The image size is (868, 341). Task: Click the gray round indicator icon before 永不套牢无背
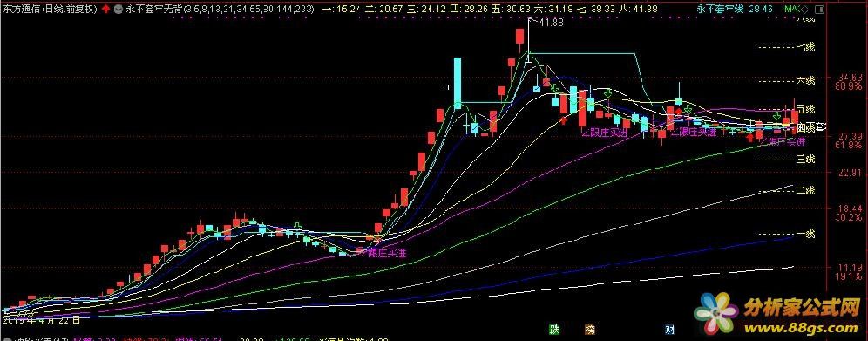pyautogui.click(x=119, y=10)
